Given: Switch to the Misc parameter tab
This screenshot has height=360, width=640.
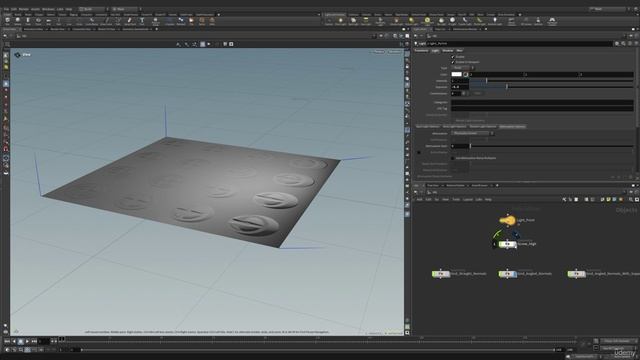Looking at the screenshot, I should point(460,51).
